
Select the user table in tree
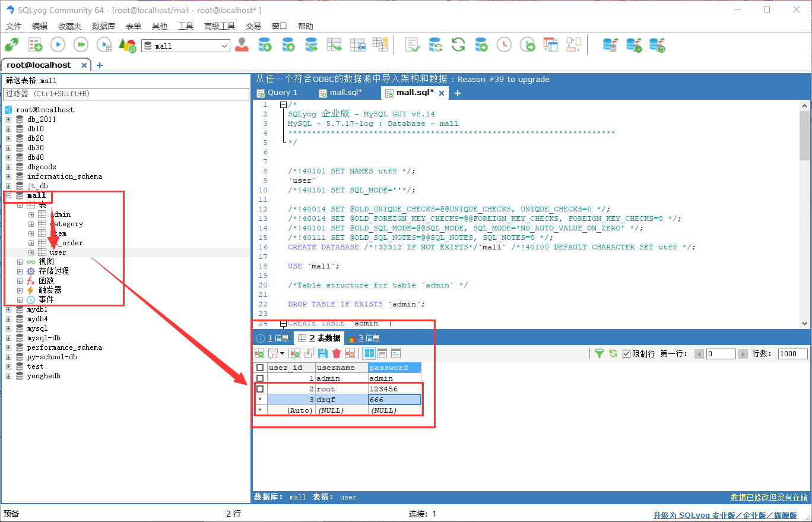click(x=58, y=252)
